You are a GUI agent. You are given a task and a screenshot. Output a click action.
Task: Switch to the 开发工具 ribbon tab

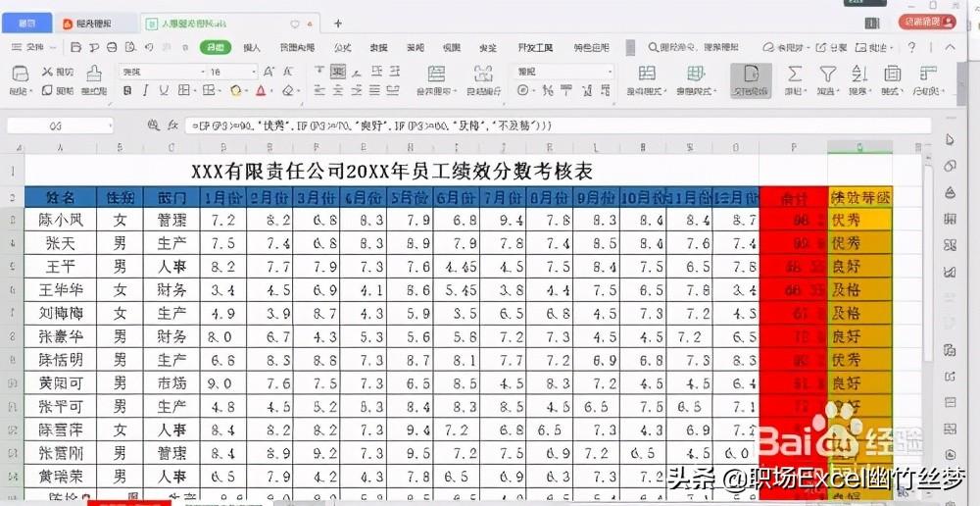click(536, 47)
